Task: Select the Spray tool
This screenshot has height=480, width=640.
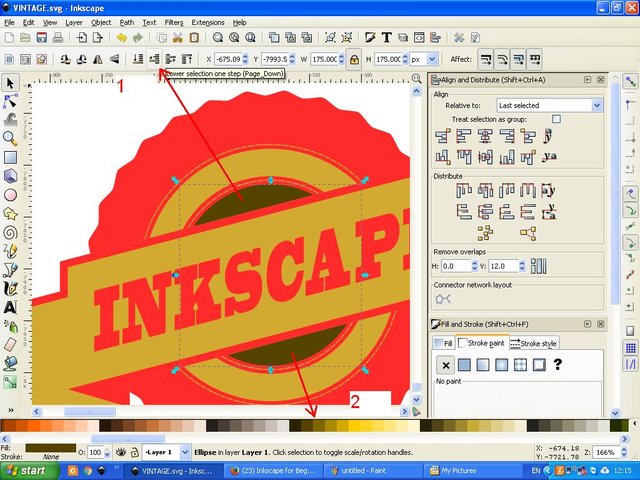Action: [x=10, y=326]
